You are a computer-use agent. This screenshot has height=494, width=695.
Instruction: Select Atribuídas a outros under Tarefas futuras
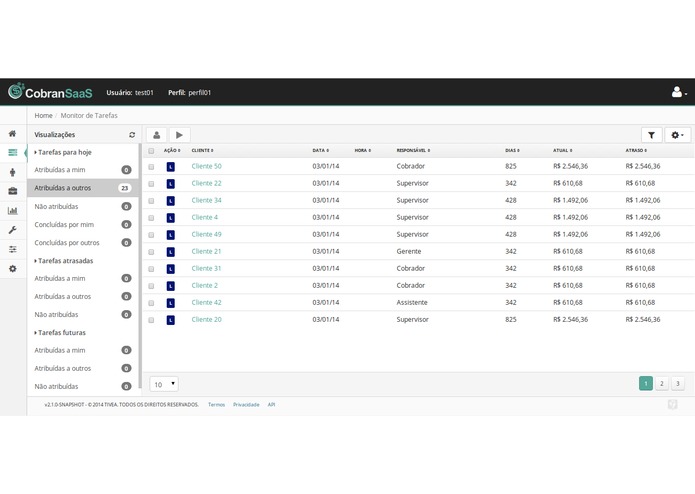(x=83, y=368)
